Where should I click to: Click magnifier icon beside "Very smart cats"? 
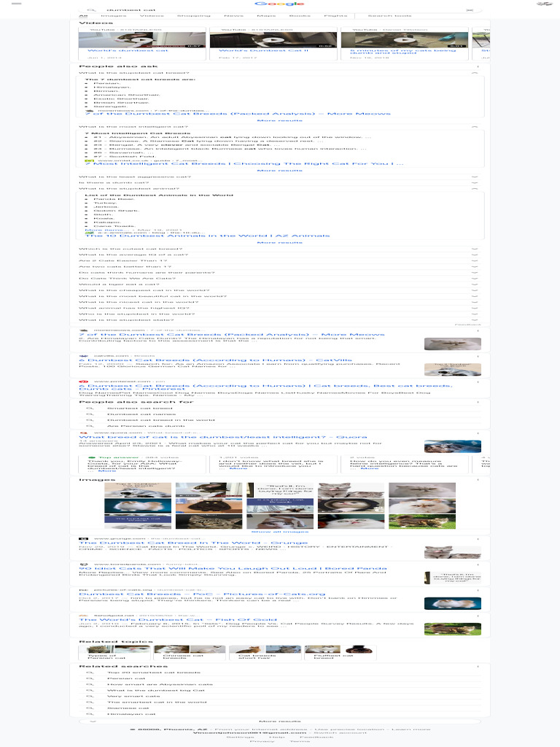point(90,696)
